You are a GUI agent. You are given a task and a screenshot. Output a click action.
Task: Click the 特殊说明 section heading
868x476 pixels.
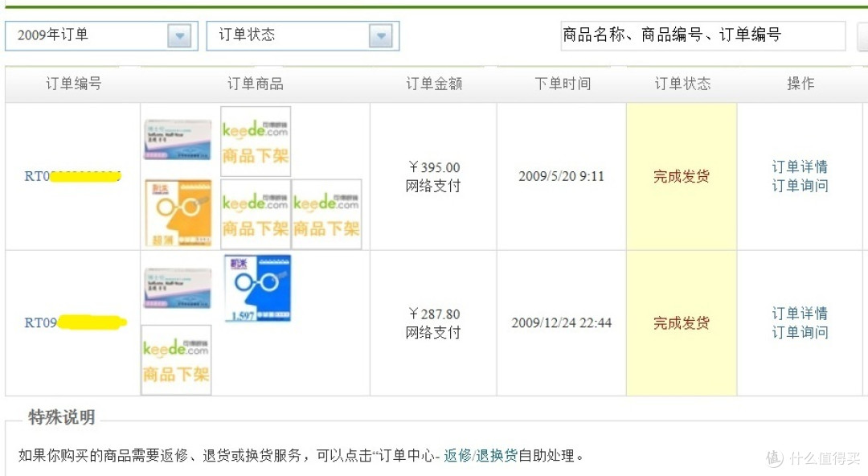pyautogui.click(x=61, y=416)
